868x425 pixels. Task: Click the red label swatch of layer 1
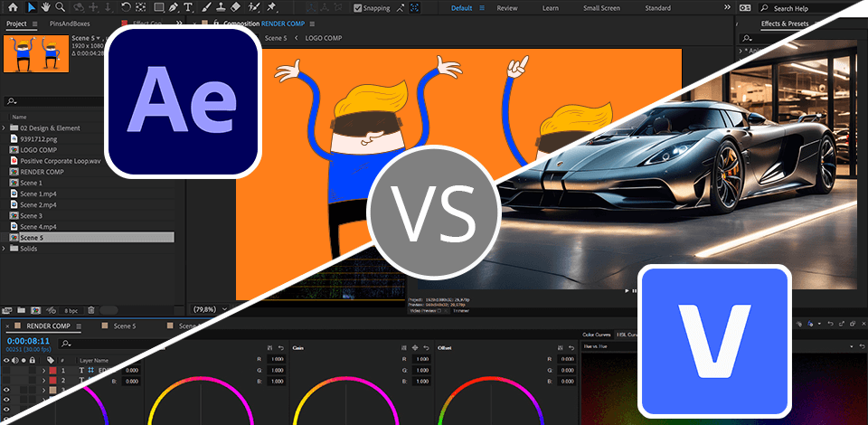tap(52, 370)
